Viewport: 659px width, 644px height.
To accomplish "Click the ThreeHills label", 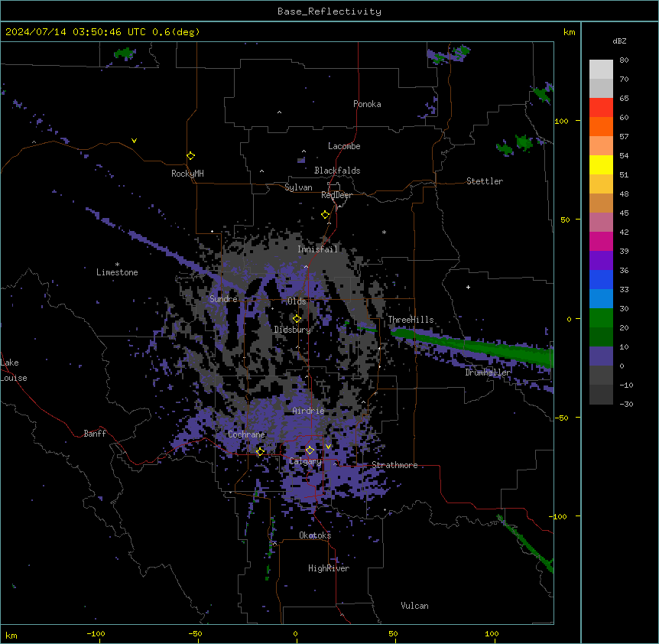I will [x=411, y=320].
